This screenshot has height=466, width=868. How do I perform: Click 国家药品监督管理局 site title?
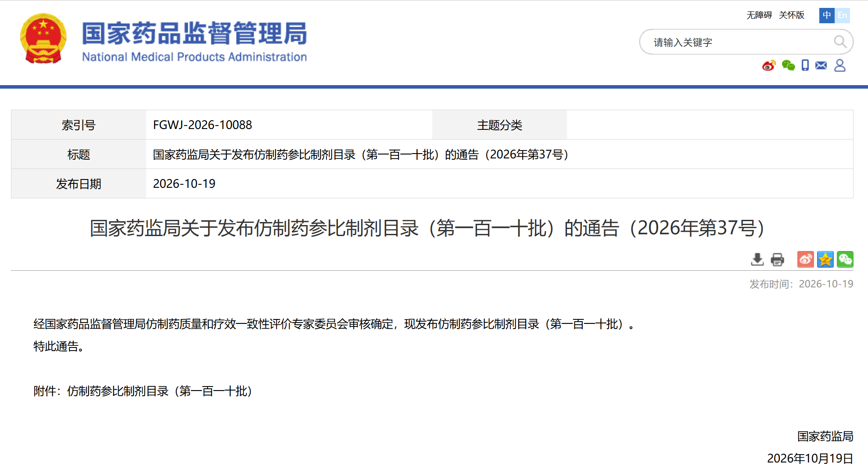click(194, 34)
